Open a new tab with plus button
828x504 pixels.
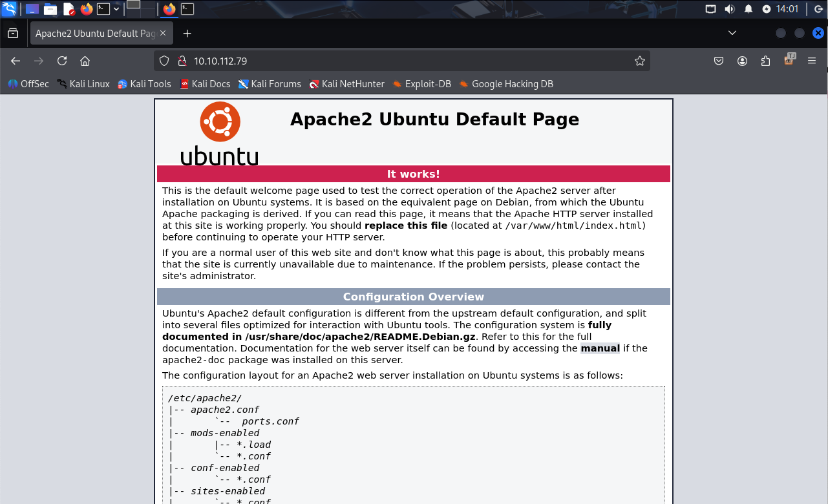click(187, 33)
